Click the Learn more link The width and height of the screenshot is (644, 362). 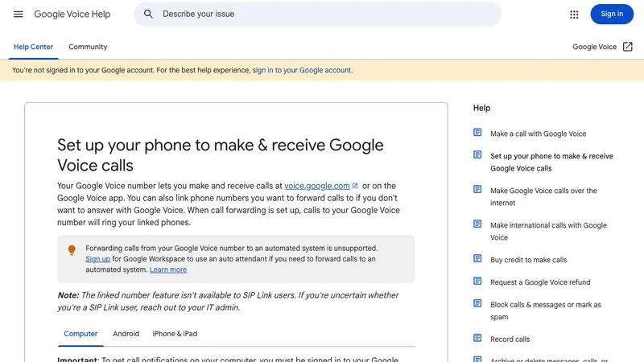[168, 269]
